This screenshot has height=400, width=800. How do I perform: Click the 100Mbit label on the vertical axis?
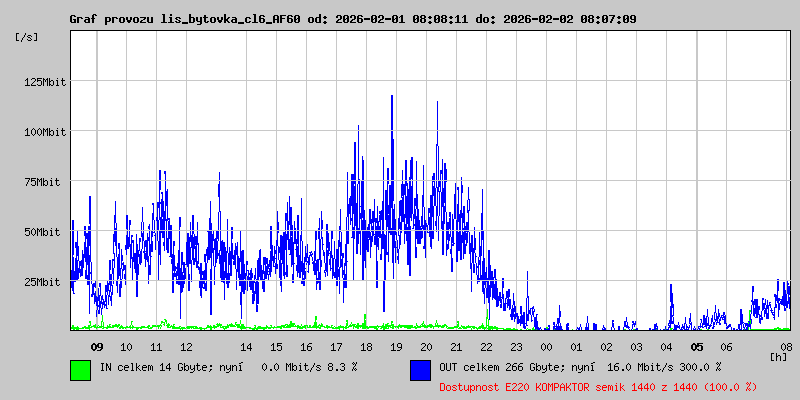(44, 132)
